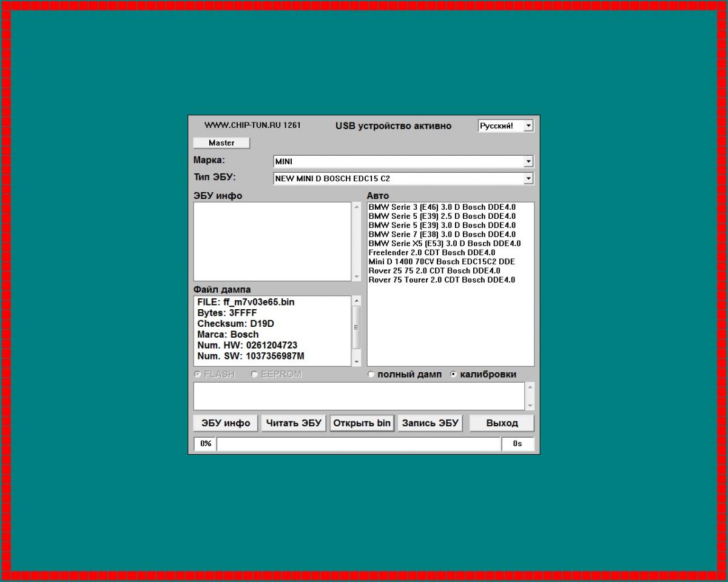Click the Master button

(x=221, y=142)
